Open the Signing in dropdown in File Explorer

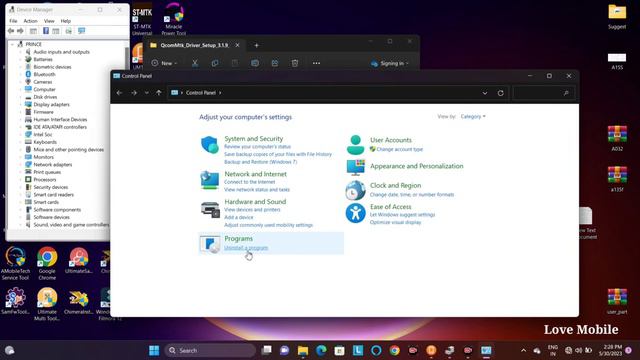click(390, 63)
